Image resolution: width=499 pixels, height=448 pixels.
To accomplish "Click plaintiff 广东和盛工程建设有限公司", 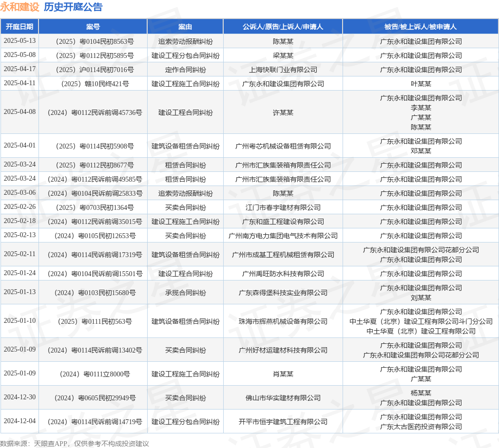I will (283, 222).
